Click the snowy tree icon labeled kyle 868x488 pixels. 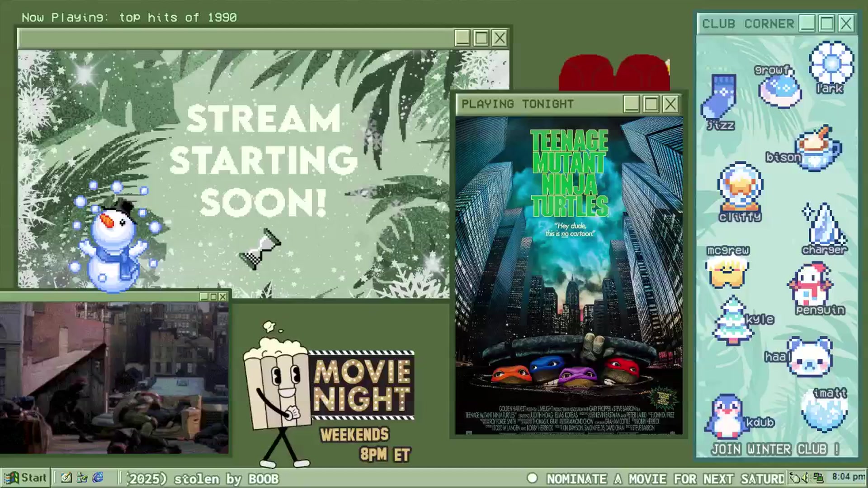coord(733,321)
